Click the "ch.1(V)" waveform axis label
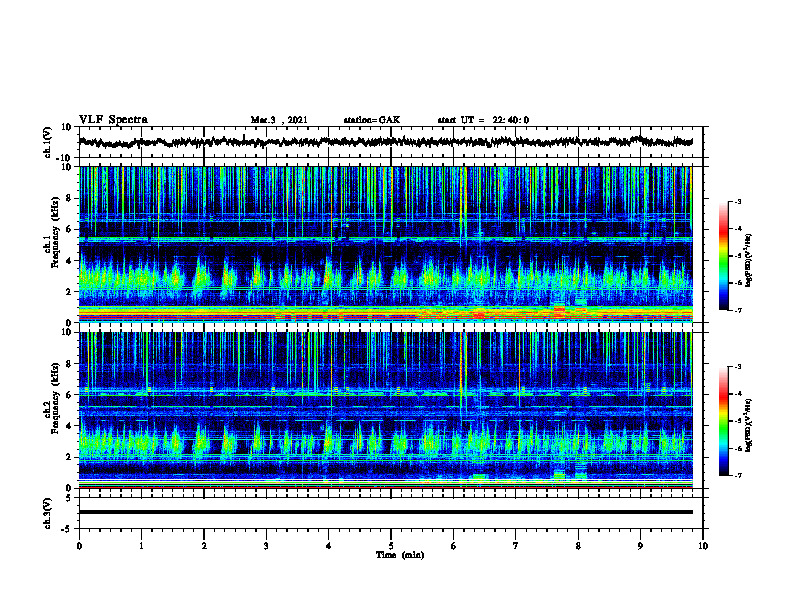The image size is (792, 612). (48, 142)
